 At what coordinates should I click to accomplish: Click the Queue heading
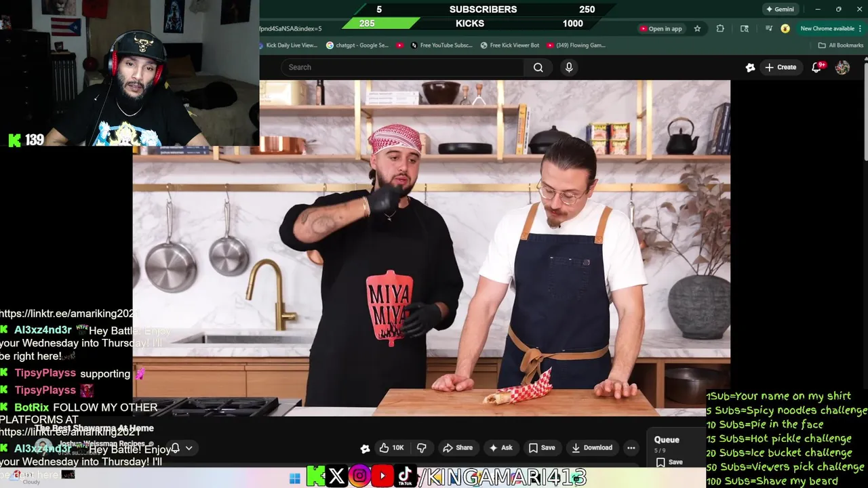[667, 440]
